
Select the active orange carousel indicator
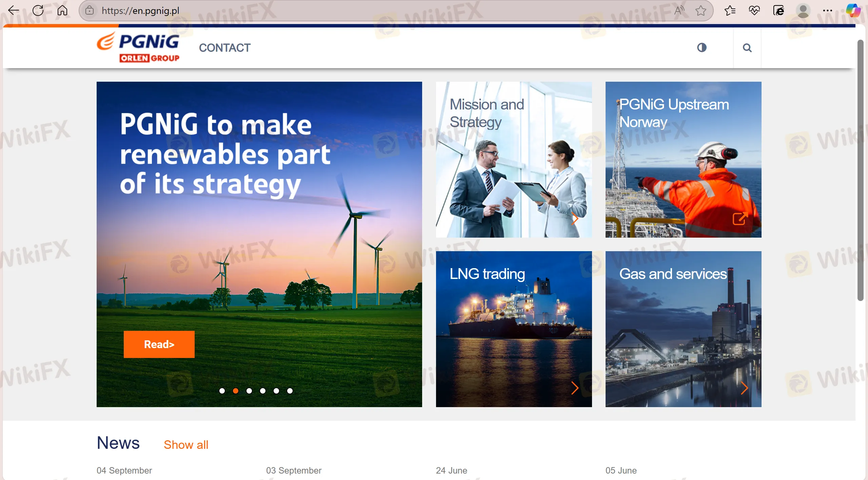pos(236,391)
